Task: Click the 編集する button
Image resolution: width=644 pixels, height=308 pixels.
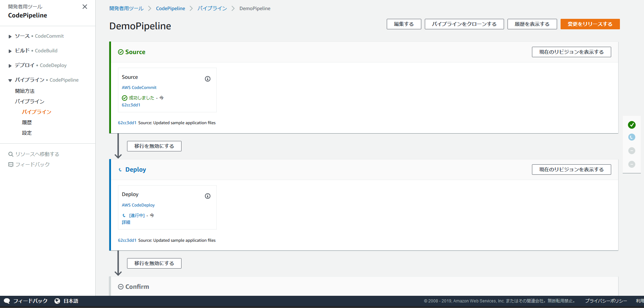Action: [404, 24]
